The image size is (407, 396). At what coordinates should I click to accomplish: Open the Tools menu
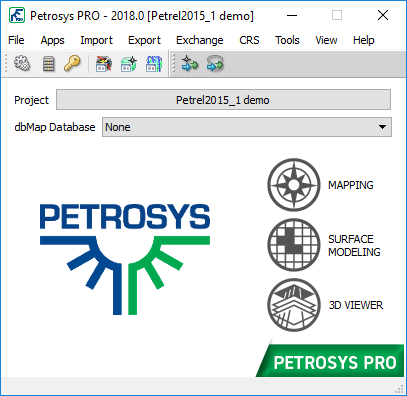point(287,40)
